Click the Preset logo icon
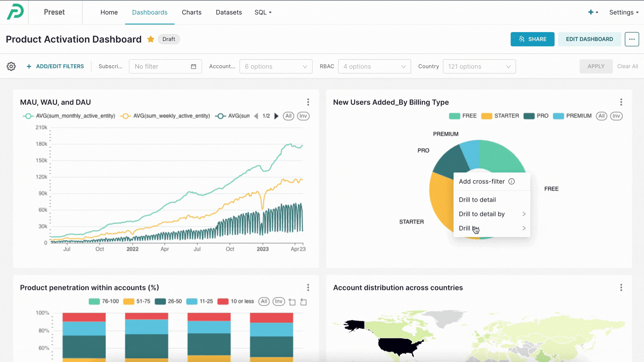The height and width of the screenshot is (362, 644). (15, 12)
